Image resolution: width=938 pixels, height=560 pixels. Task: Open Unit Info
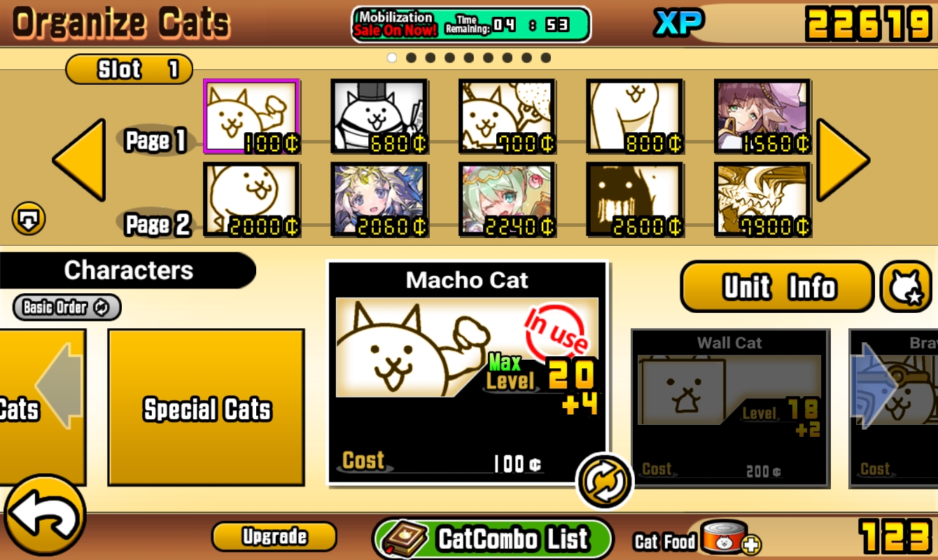778,286
